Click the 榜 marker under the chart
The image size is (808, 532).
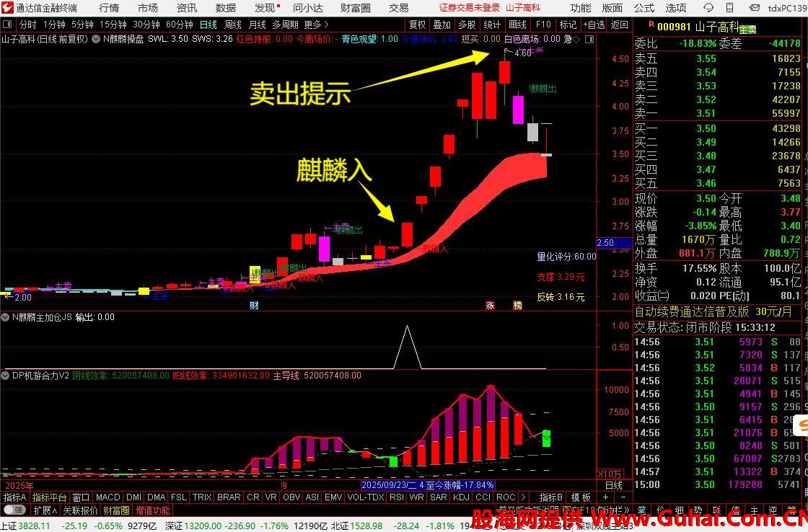517,306
